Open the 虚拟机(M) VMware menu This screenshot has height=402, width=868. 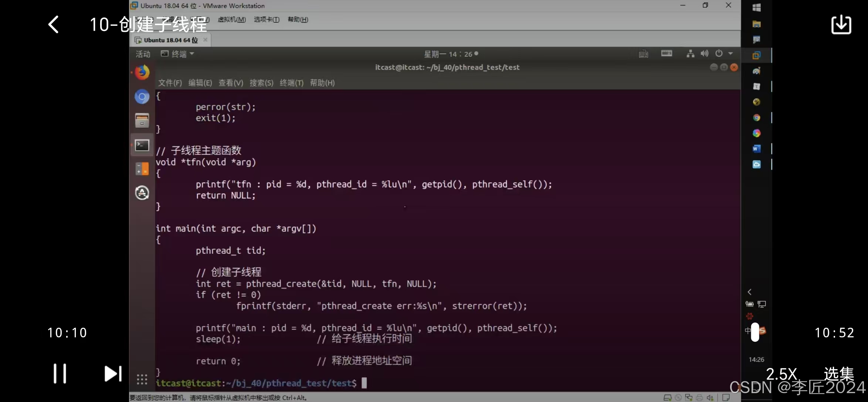click(x=232, y=20)
